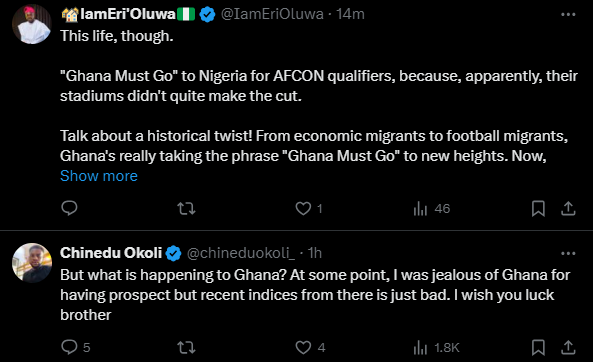Retweet Chinedu Okoli's post
Viewport: 593px width, 362px height.
[x=186, y=347]
